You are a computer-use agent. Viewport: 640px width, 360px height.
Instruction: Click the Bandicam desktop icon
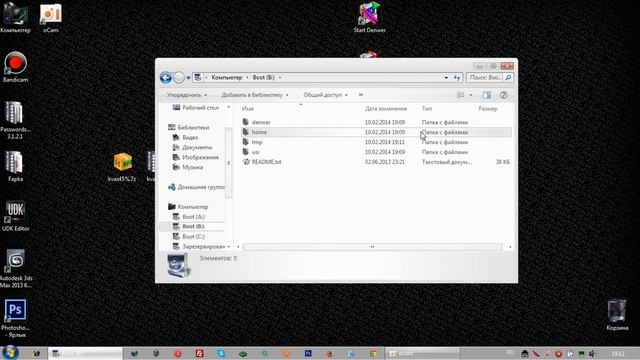(16, 67)
